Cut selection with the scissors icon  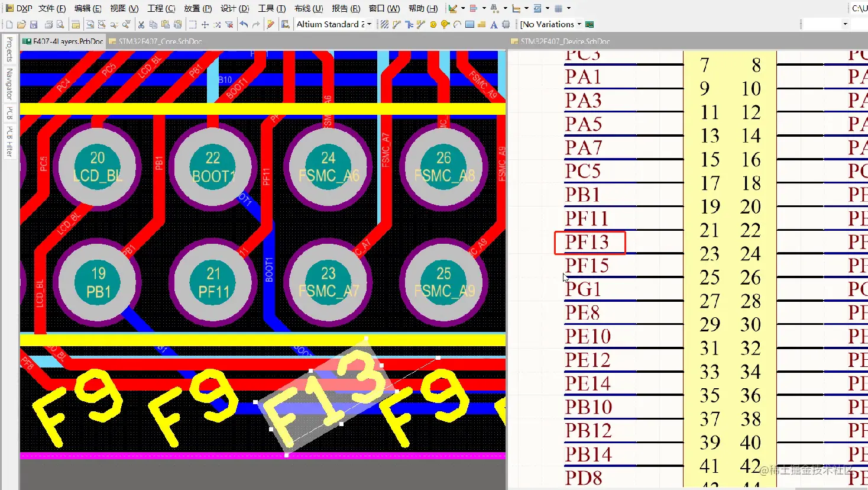coord(141,24)
